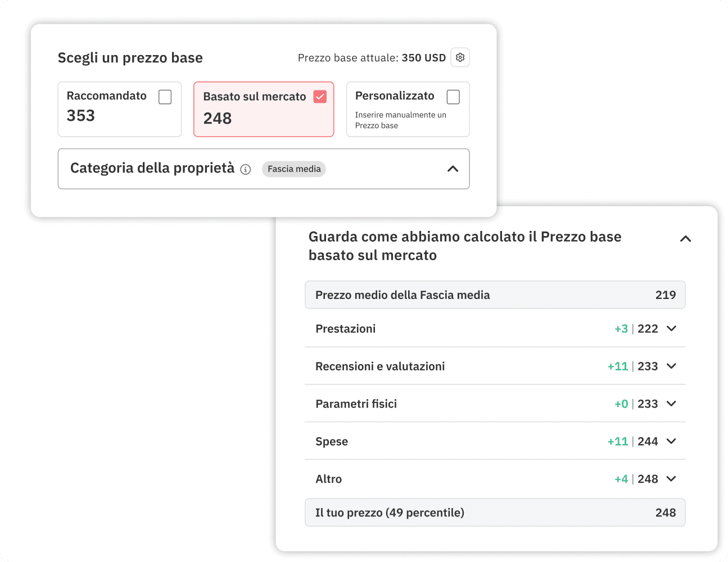Enable the Raccomandato pricing checkbox
The height and width of the screenshot is (562, 728).
click(165, 97)
